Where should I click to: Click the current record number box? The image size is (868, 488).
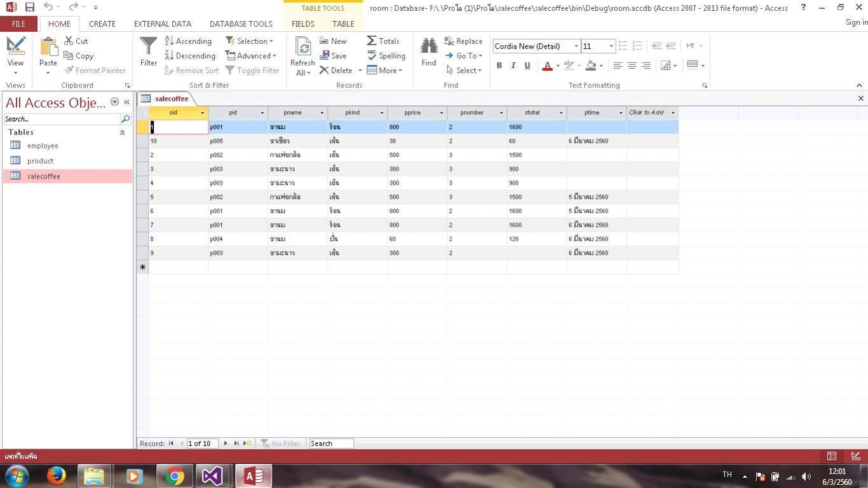tap(202, 444)
